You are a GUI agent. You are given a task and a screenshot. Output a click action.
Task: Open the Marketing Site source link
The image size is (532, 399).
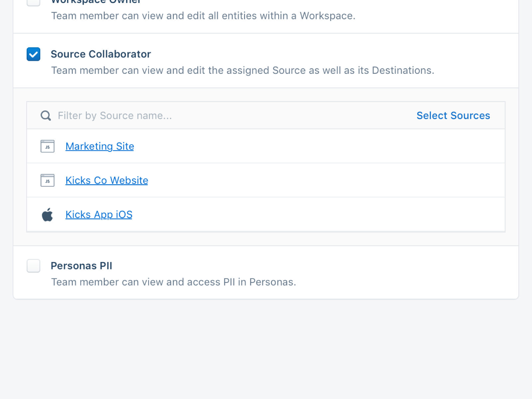pos(100,146)
